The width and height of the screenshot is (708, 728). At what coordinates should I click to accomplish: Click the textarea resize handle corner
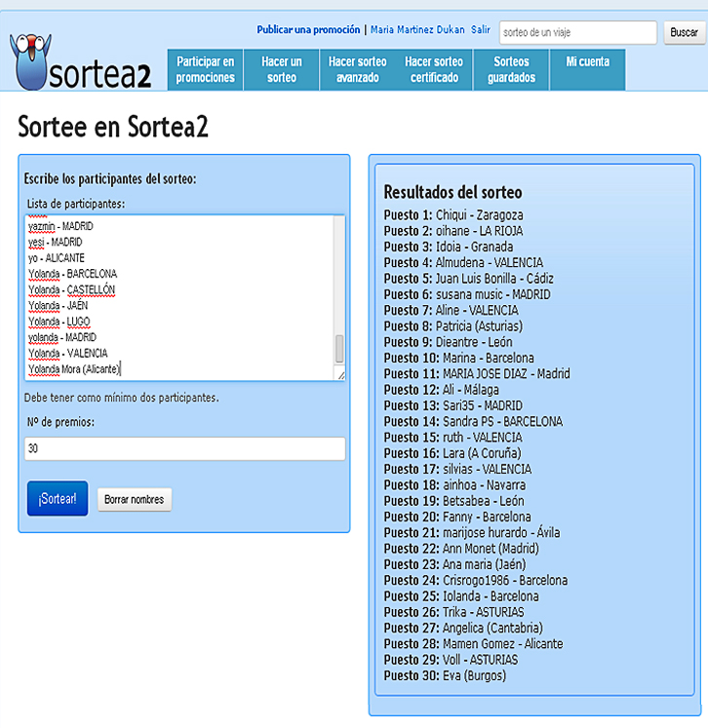pos(340,375)
